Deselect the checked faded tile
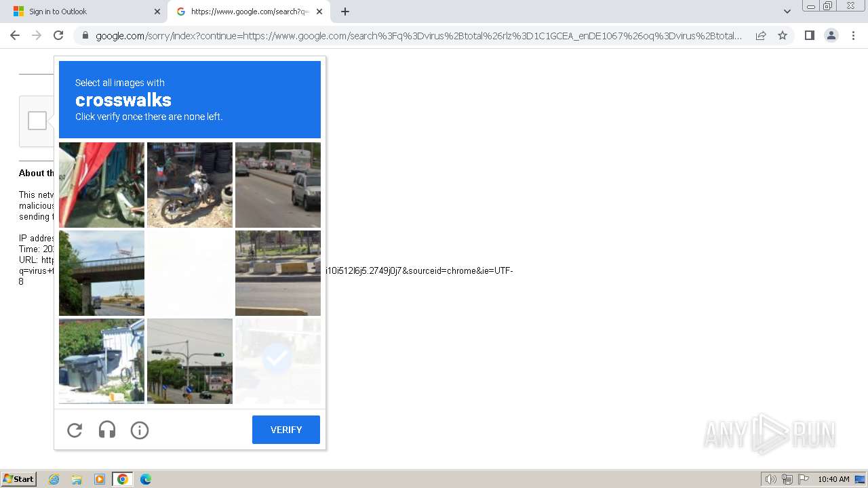 pos(278,361)
